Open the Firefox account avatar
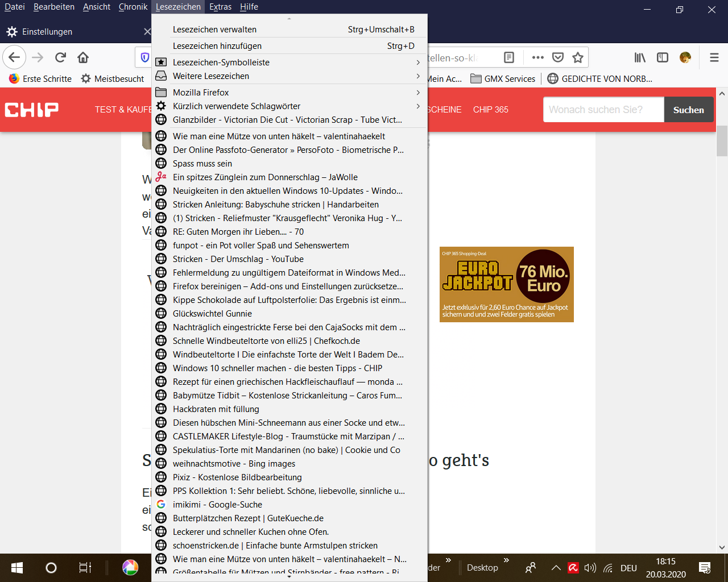Screen dimensions: 728x582 (685, 57)
